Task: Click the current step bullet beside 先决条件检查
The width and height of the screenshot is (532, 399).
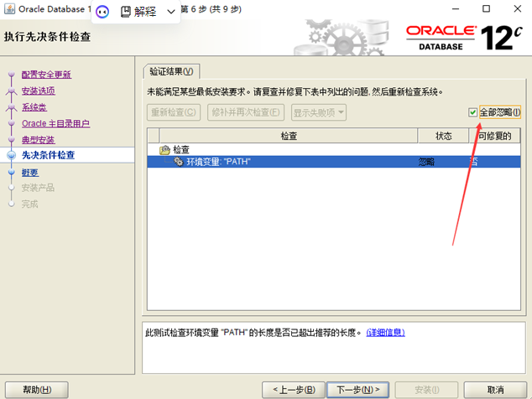Action: (12, 155)
